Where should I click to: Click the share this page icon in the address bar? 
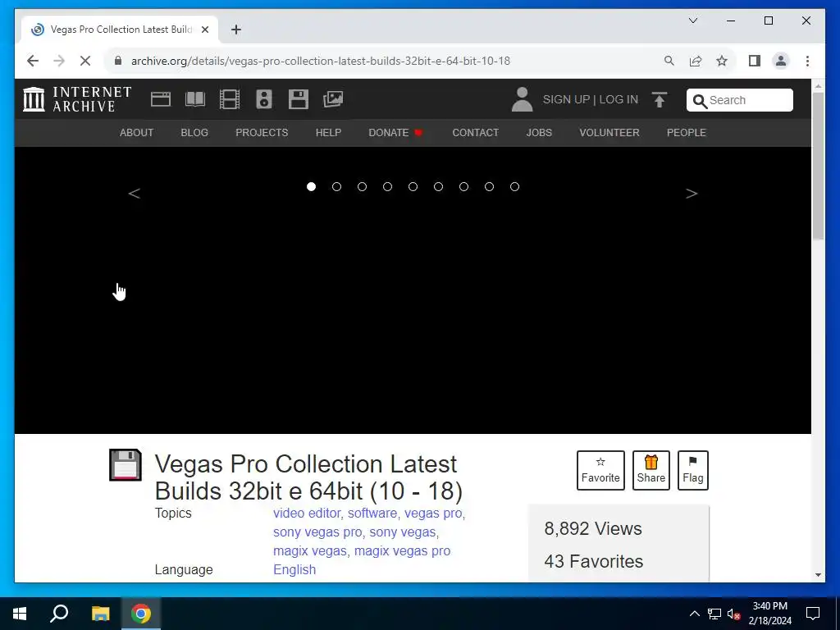pos(696,61)
